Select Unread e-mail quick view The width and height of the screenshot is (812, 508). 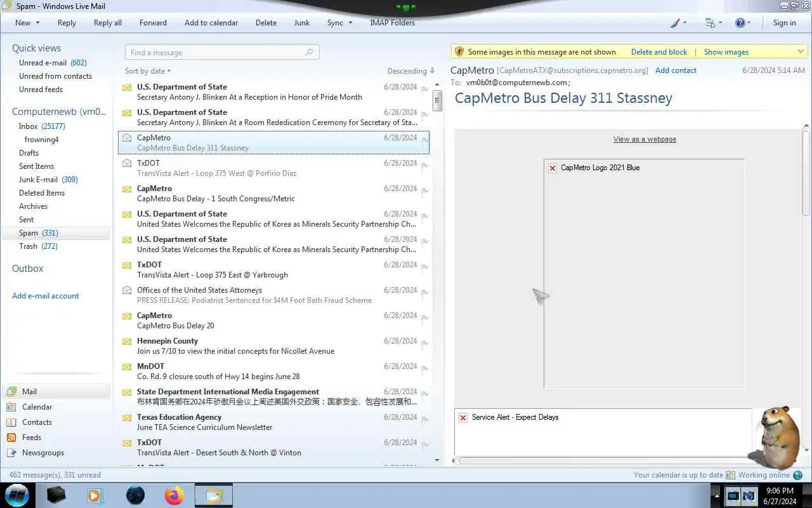coord(53,63)
